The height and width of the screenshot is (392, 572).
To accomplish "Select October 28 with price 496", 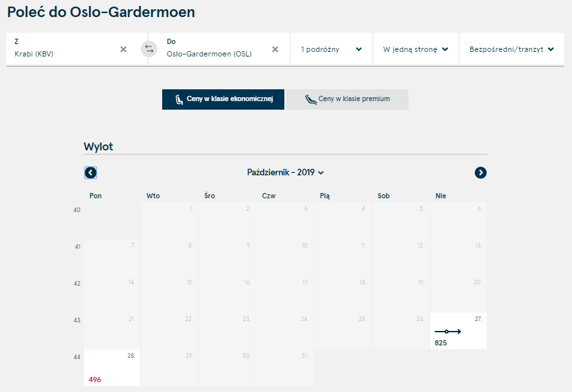I will click(x=112, y=368).
